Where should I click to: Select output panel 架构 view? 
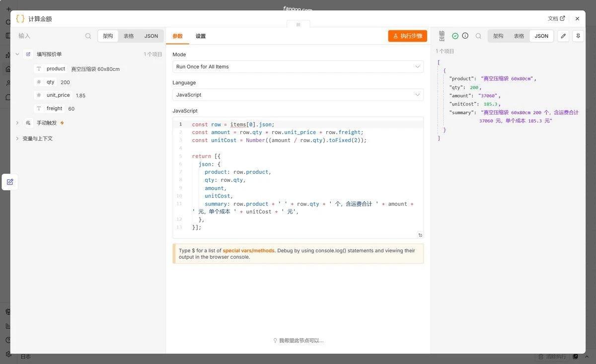pyautogui.click(x=498, y=36)
